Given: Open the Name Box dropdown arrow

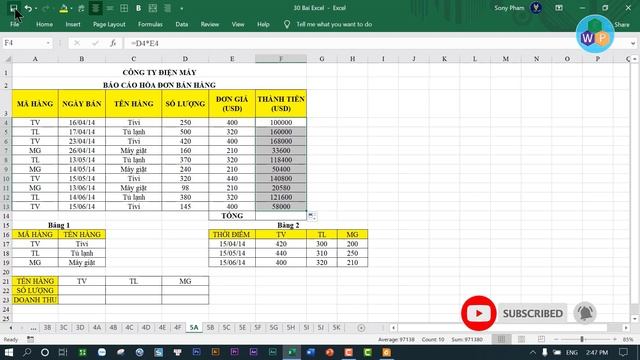Looking at the screenshot, I should pos(48,43).
